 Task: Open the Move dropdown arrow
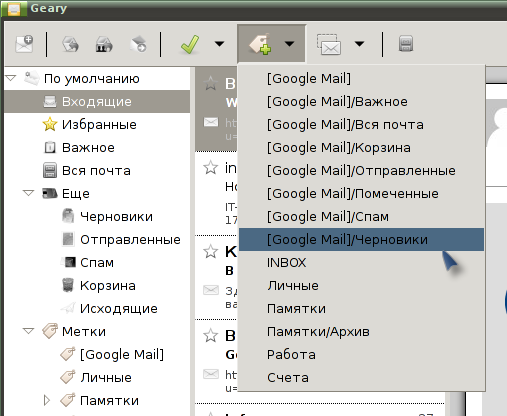tap(359, 44)
